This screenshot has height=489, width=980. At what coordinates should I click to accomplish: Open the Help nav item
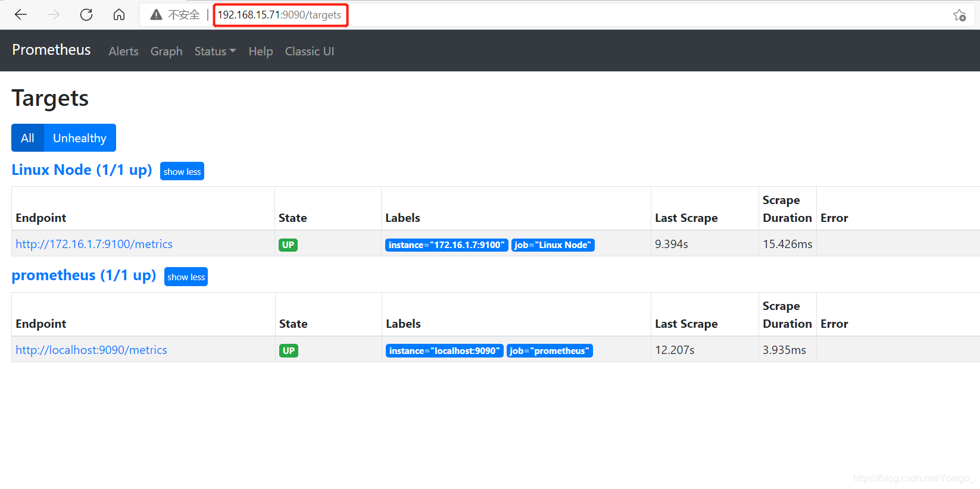[261, 51]
